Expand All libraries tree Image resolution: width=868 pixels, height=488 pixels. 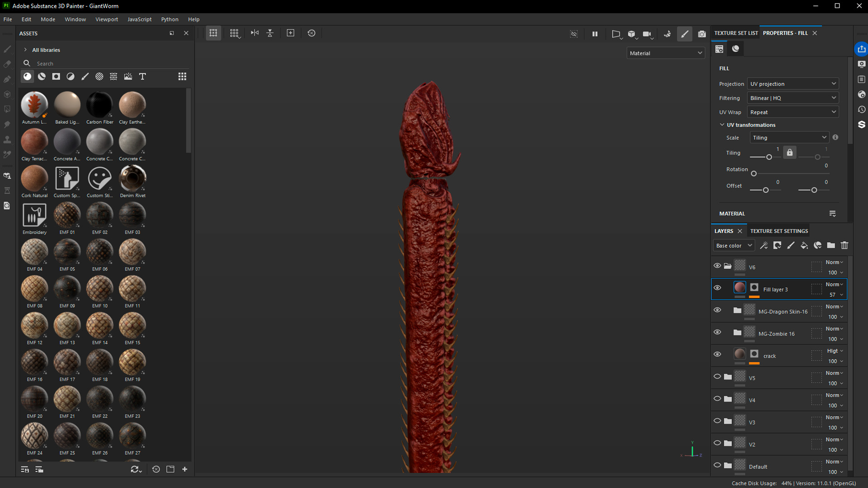pyautogui.click(x=25, y=50)
